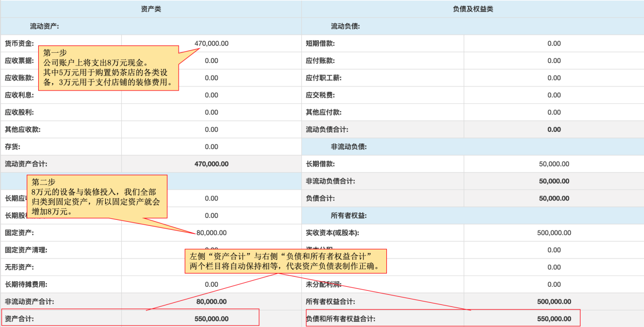Image resolution: width=644 pixels, height=327 pixels.
Task: Click the 货币资金 value 470,000.00
Action: 211,44
